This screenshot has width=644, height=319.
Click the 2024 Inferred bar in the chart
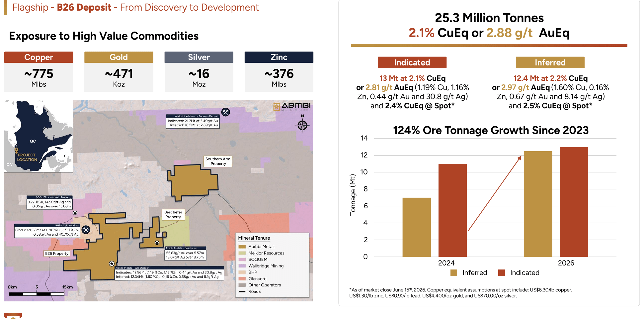coord(417,227)
